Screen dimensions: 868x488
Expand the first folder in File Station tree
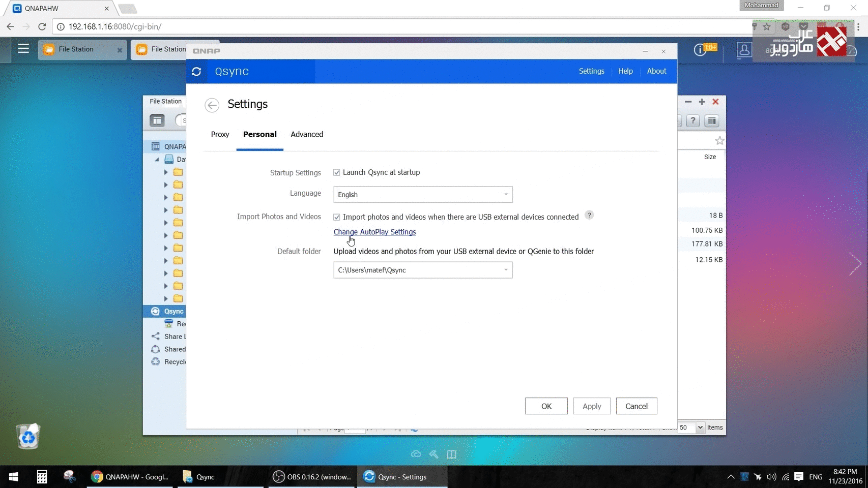166,172
